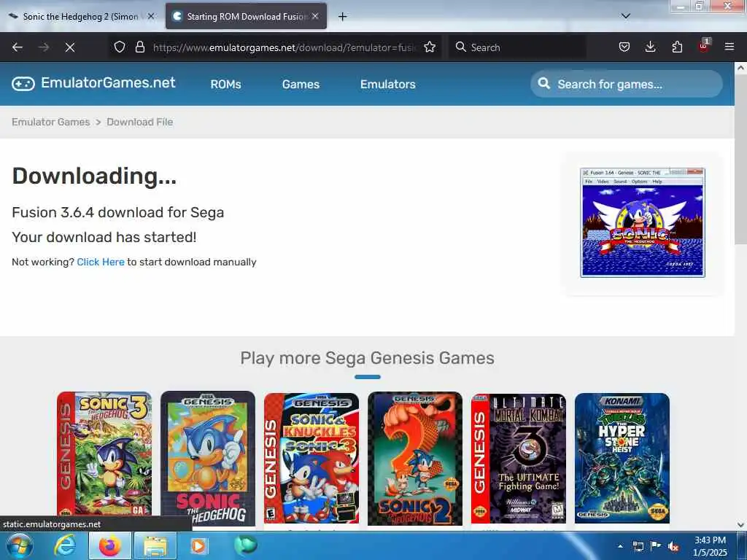Close the Starting ROM Download tab

[315, 16]
